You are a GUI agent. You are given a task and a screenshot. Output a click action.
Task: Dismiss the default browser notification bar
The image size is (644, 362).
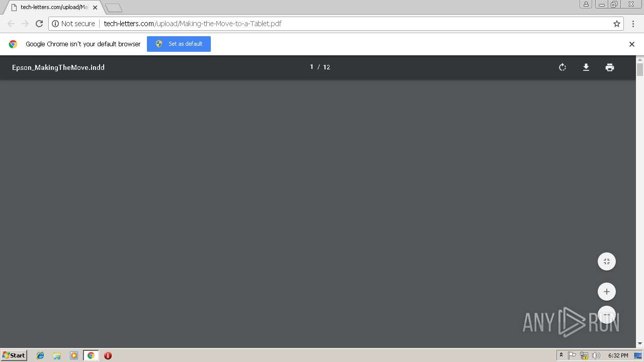pos(632,44)
